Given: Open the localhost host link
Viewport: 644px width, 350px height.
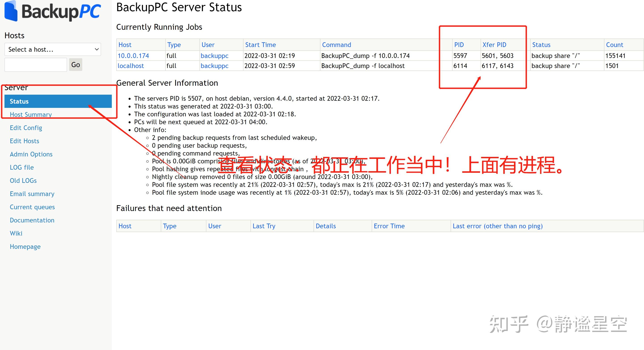Looking at the screenshot, I should [131, 66].
